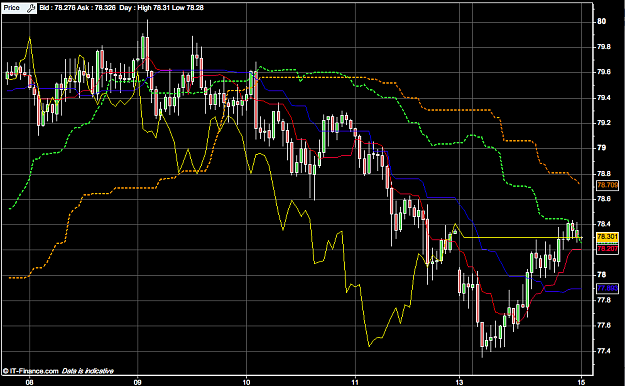The height and width of the screenshot is (386, 625).
Task: Click the 77.4 price axis label
Action: (x=603, y=351)
